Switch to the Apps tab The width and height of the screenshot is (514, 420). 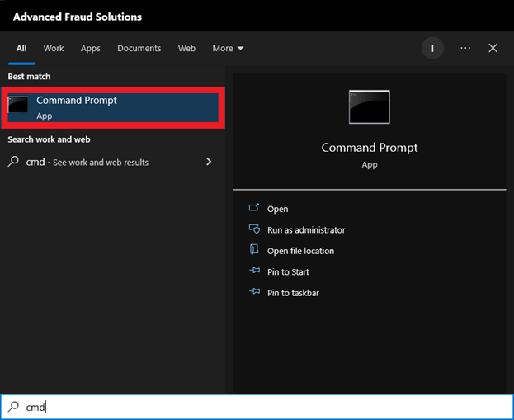coord(91,49)
